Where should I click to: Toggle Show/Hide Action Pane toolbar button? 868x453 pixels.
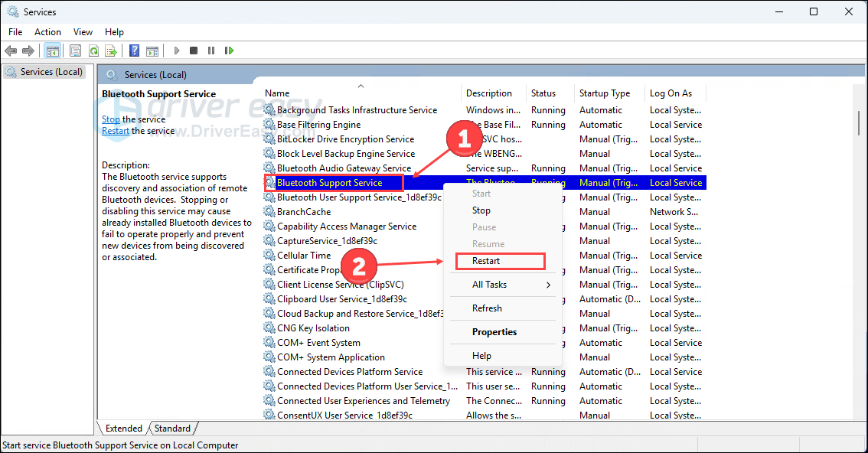point(152,51)
